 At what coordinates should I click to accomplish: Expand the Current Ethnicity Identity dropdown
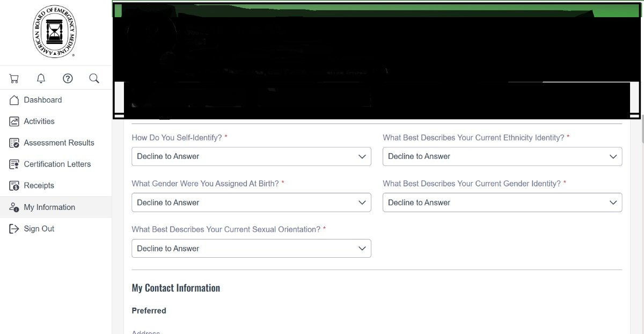pos(502,156)
